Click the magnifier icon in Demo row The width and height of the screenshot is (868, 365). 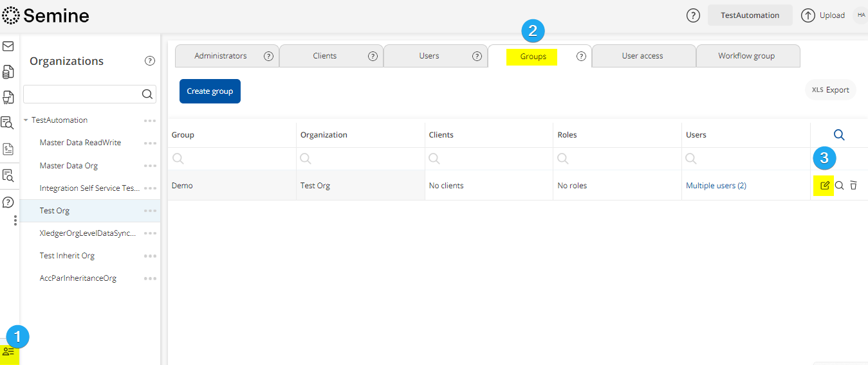(839, 186)
